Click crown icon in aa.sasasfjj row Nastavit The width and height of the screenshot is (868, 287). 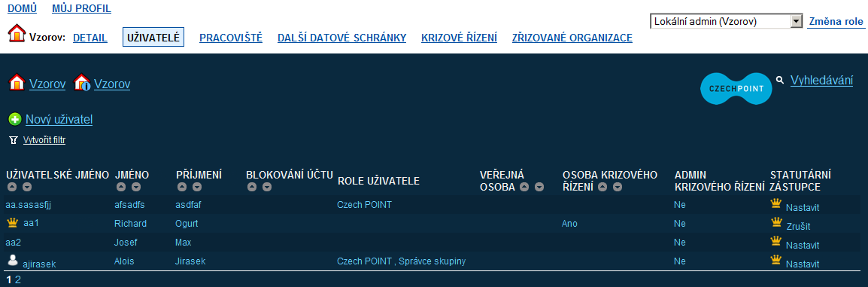776,204
